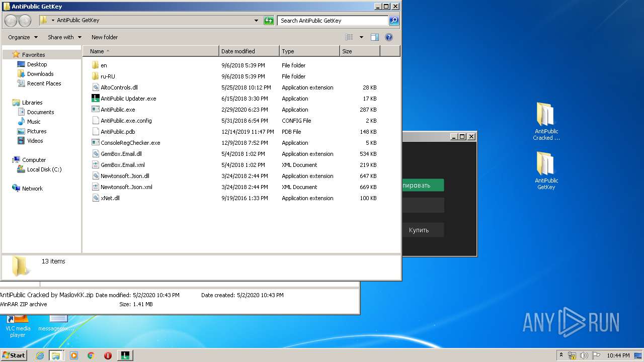Click the green button in dark window
The width and height of the screenshot is (644, 362).
(x=423, y=185)
